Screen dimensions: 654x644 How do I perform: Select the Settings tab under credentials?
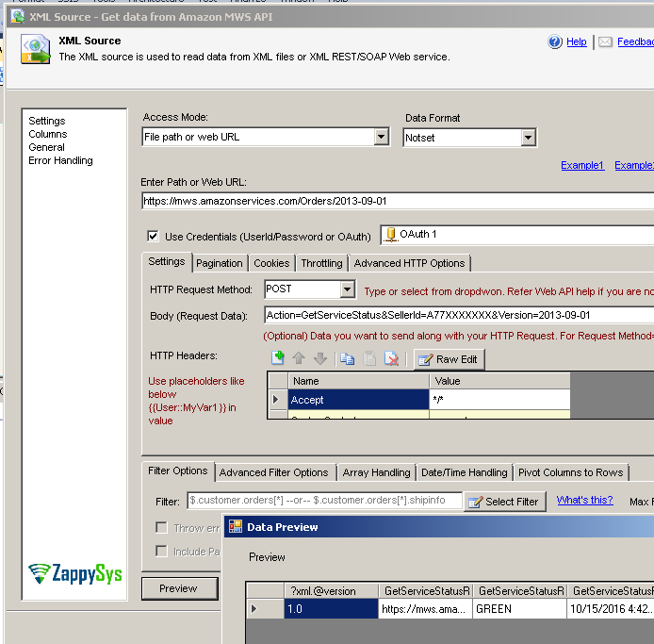pos(167,262)
